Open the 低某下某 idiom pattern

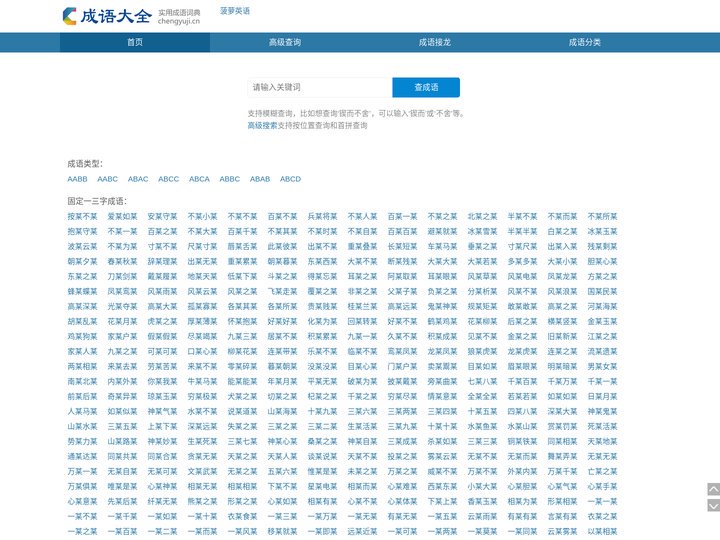pyautogui.click(x=242, y=276)
